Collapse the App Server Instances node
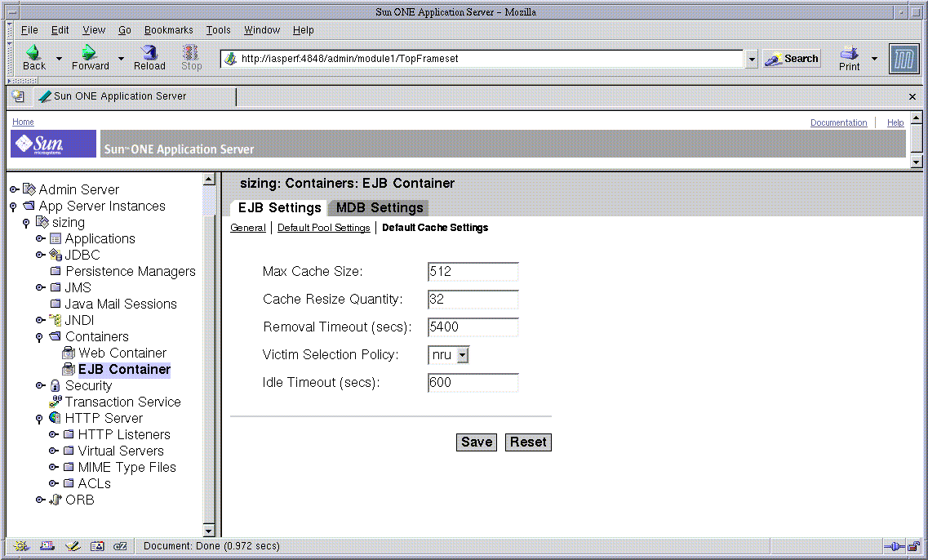 point(13,207)
